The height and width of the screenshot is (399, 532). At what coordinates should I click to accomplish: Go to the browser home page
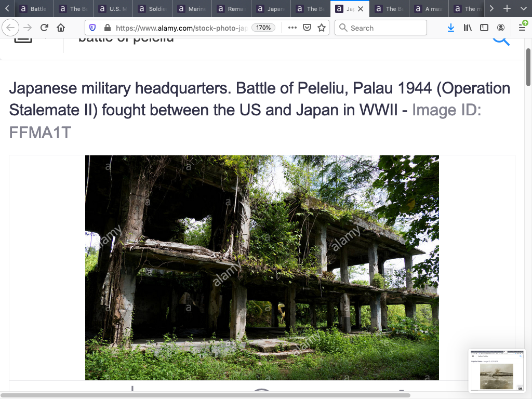coord(61,28)
